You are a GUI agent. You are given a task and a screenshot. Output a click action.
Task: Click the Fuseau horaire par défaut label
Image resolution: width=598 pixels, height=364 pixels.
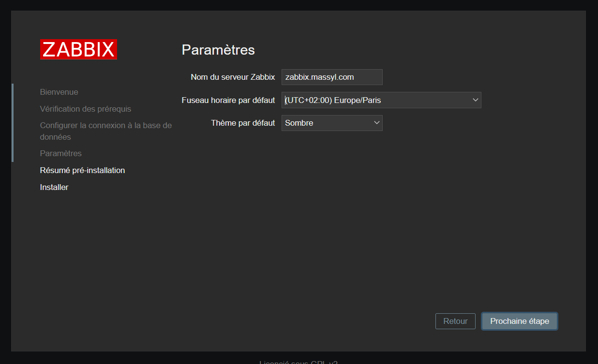[228, 100]
